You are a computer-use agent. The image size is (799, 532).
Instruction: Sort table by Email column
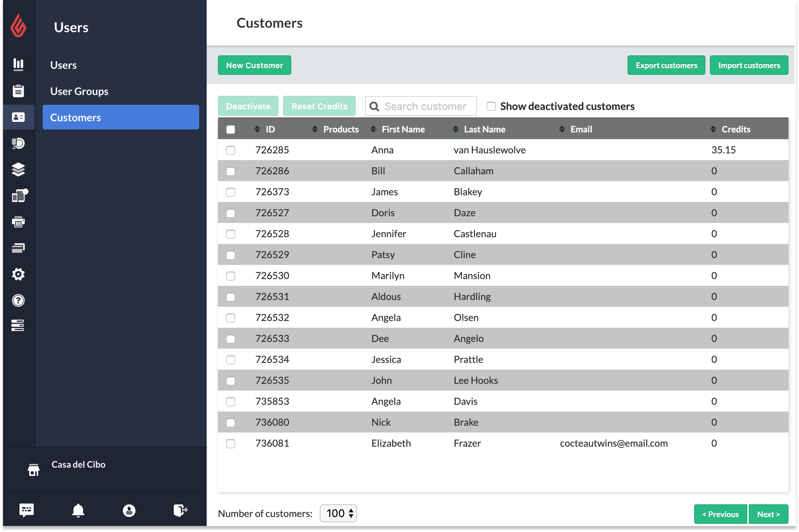coord(575,129)
